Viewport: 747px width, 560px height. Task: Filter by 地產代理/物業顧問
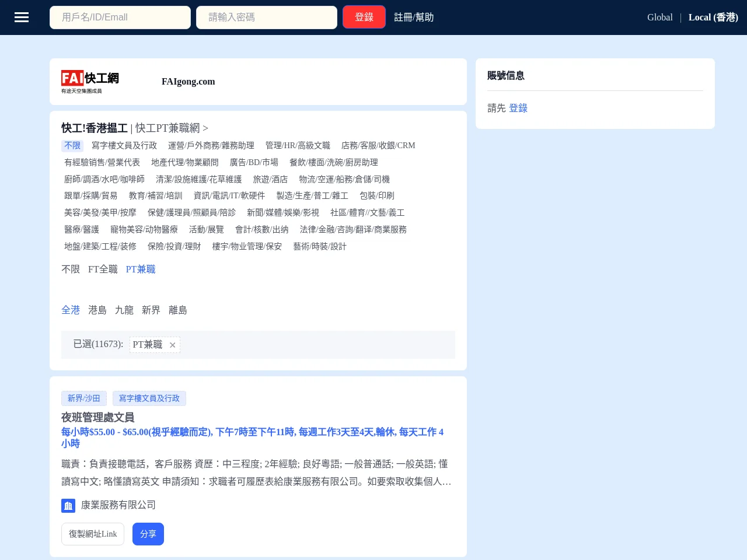185,163
